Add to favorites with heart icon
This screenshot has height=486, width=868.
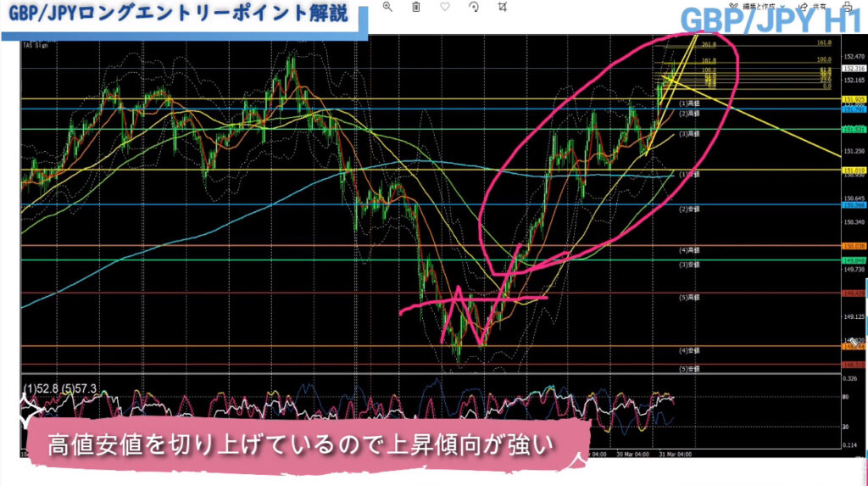pyautogui.click(x=446, y=7)
